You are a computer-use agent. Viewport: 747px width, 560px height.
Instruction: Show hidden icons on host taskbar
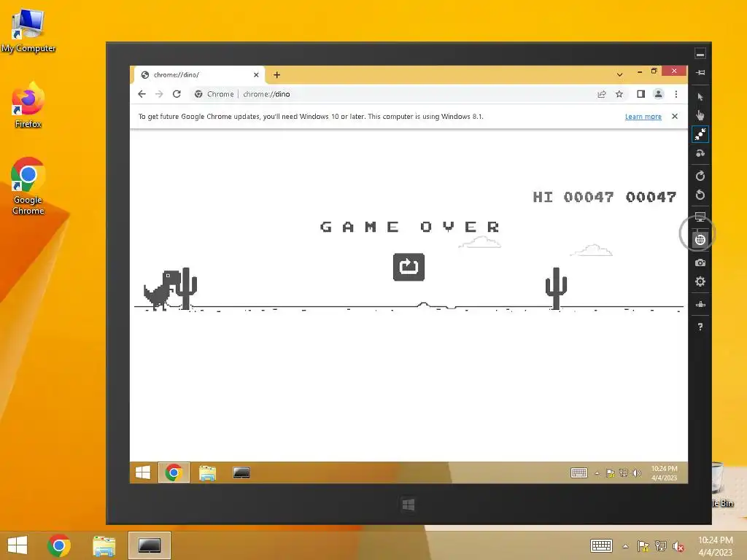[625, 546]
